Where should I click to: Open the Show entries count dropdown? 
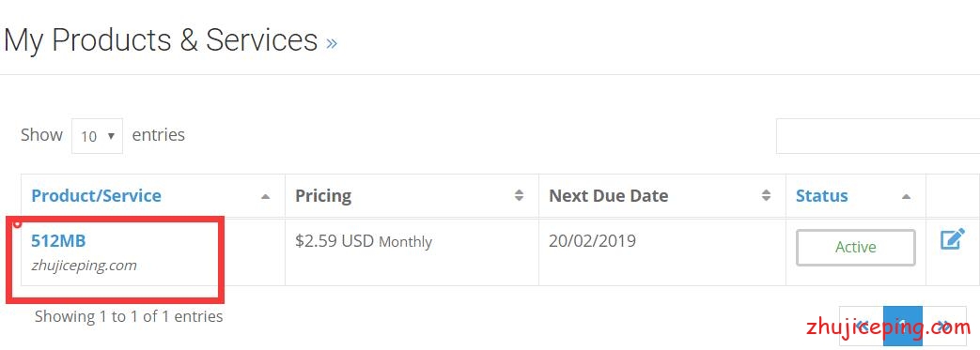coord(97,135)
